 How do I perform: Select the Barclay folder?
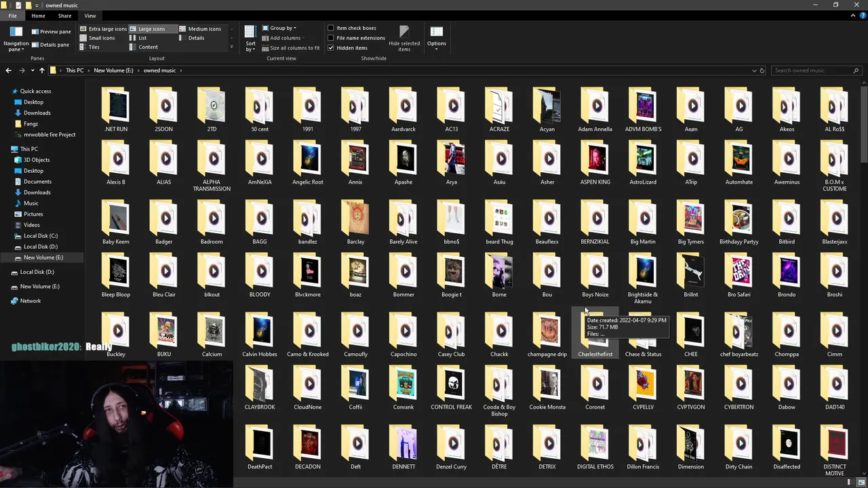(355, 223)
